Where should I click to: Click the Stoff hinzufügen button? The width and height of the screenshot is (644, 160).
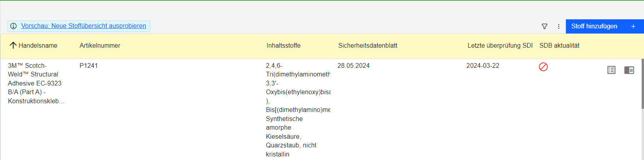tap(605, 26)
